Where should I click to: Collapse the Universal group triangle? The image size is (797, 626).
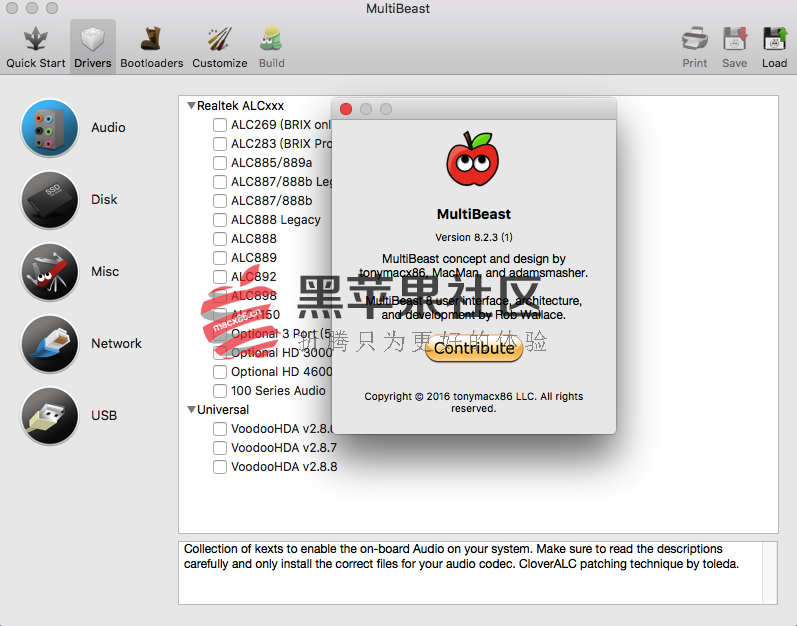click(x=191, y=410)
